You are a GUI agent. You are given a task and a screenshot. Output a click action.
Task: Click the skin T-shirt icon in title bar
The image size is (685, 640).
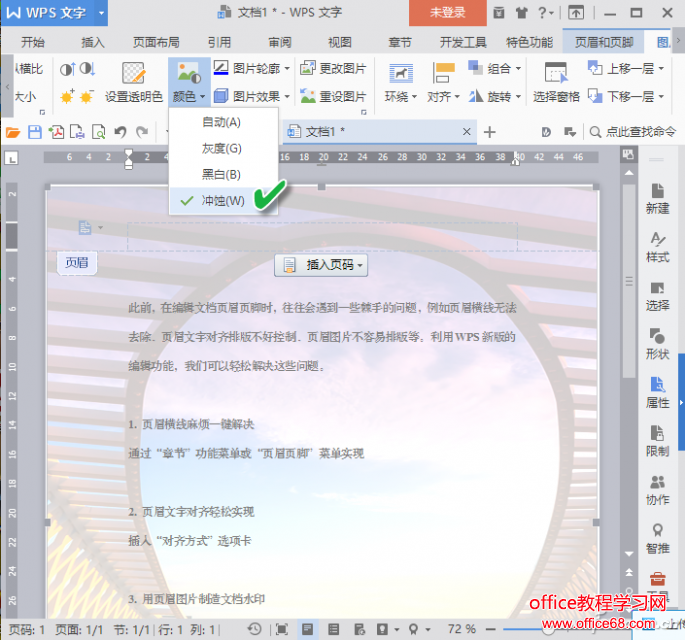pyautogui.click(x=521, y=13)
